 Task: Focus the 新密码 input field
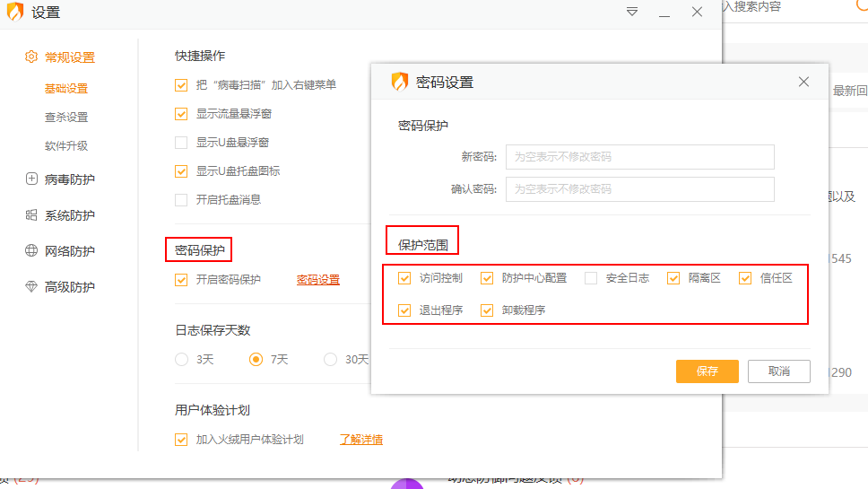[x=640, y=157]
